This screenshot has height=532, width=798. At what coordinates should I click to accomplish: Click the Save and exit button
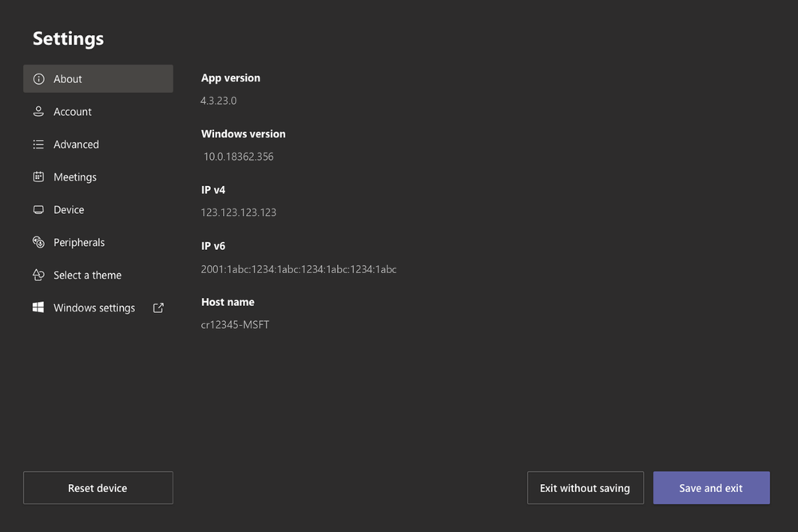click(712, 488)
